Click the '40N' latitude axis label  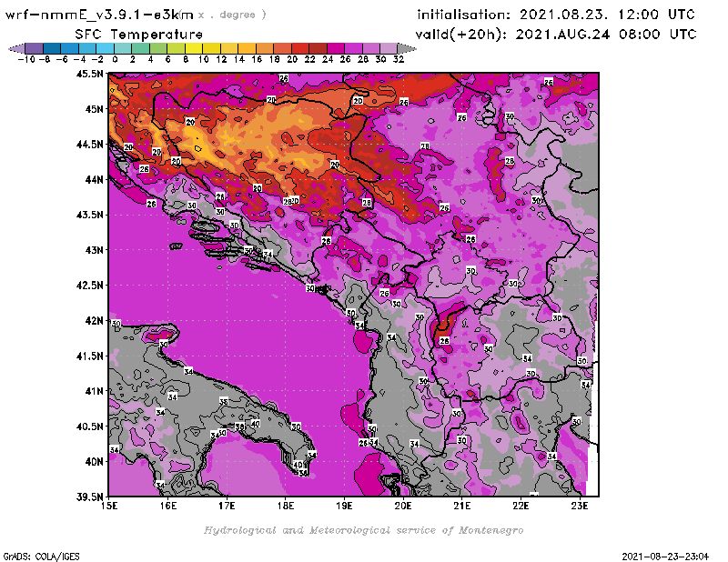[95, 462]
